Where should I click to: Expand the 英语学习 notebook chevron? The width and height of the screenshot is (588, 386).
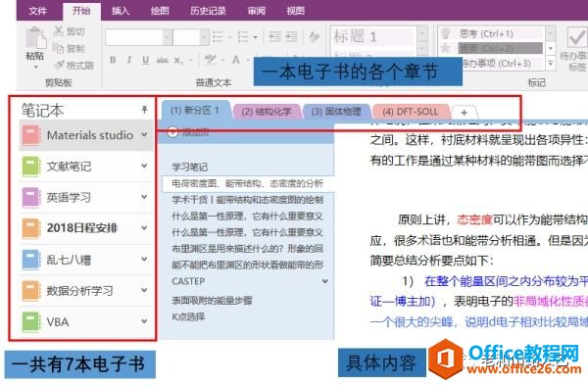tap(144, 197)
